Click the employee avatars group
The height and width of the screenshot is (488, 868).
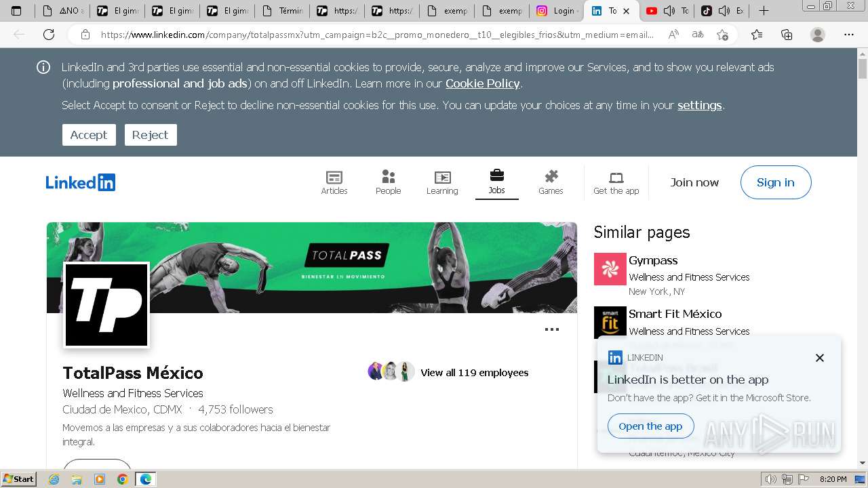[x=391, y=371]
